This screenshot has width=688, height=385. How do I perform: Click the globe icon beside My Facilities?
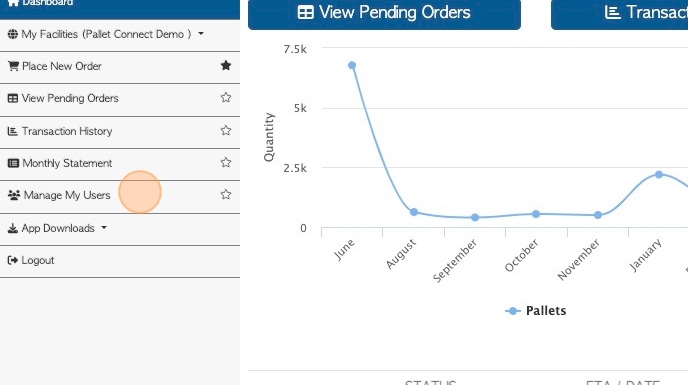pos(13,34)
